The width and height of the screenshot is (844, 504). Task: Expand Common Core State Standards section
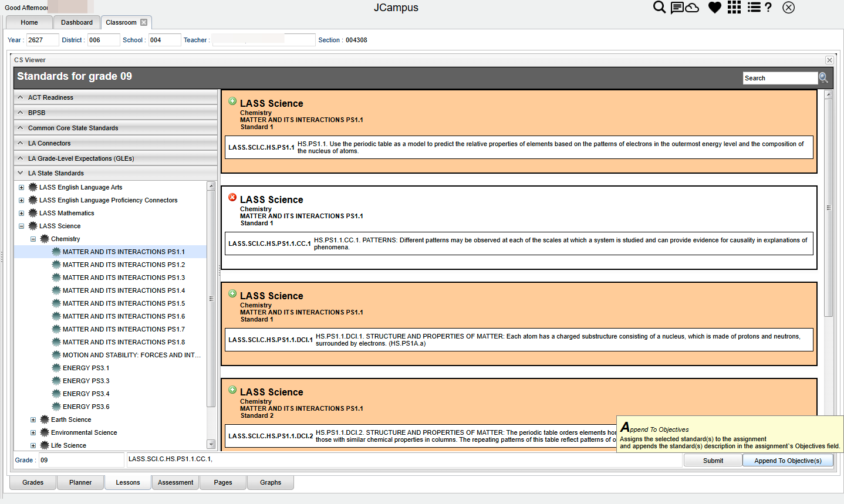pos(116,128)
